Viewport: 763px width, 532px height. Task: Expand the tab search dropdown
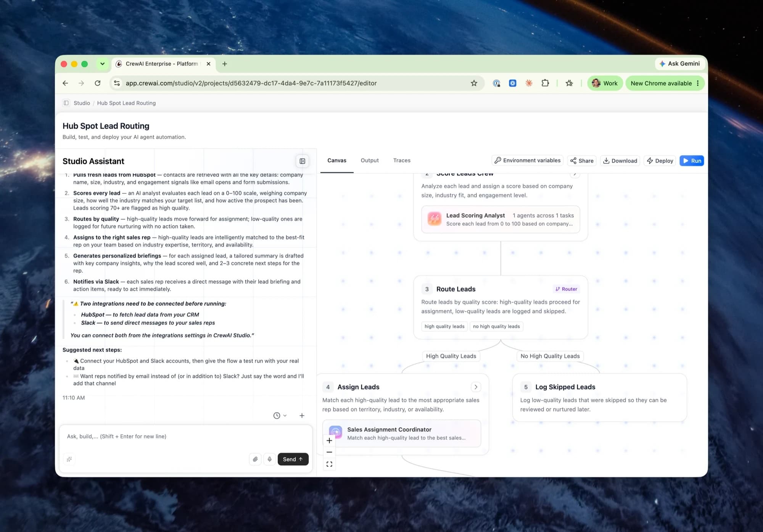[102, 64]
